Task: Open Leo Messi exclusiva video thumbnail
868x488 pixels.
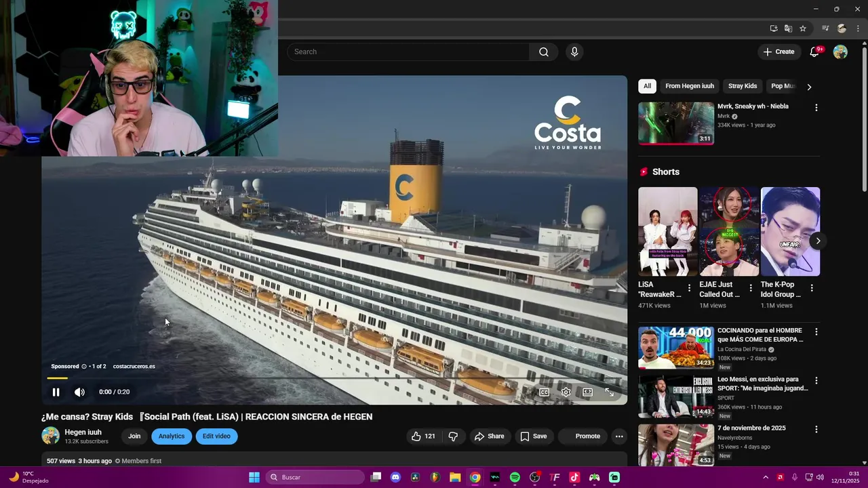Action: pos(676,396)
